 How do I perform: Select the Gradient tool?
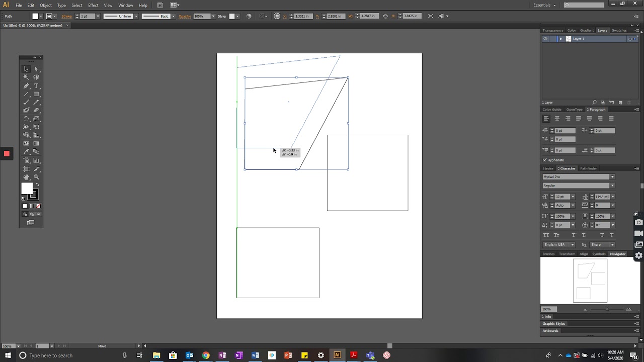tap(36, 143)
